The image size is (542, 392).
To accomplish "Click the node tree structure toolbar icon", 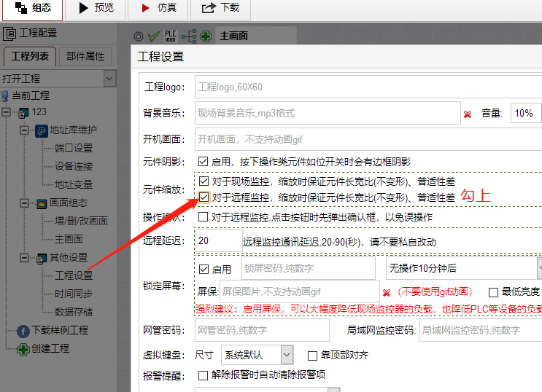I will [188, 36].
